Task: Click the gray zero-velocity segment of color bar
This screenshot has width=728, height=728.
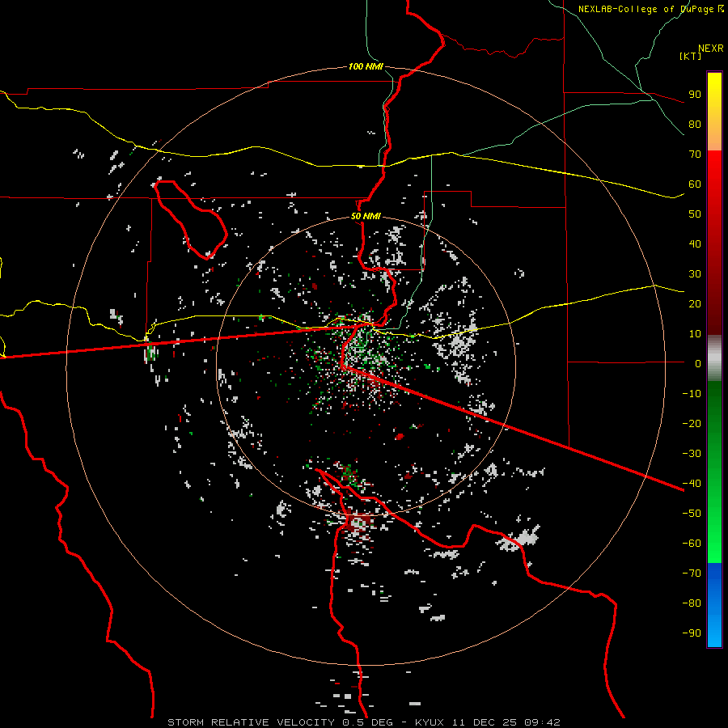Action: pos(714,358)
